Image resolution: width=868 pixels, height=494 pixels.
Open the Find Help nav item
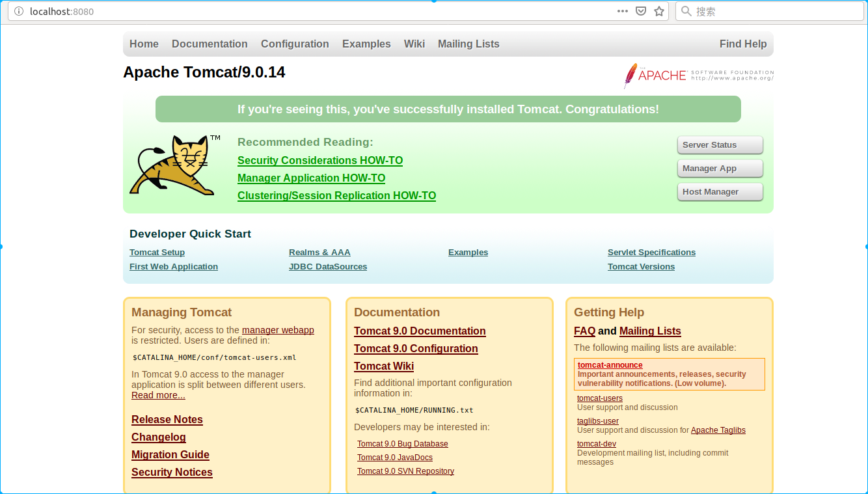(x=743, y=44)
